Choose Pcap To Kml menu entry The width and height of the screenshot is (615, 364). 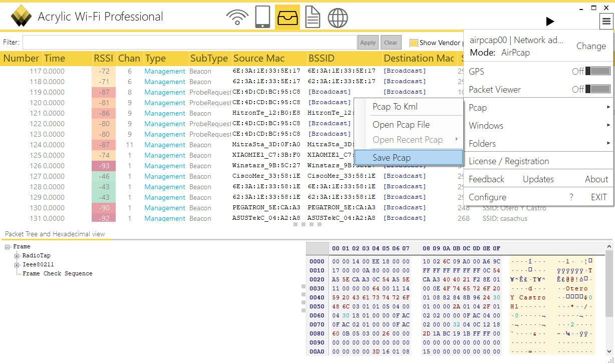point(408,107)
